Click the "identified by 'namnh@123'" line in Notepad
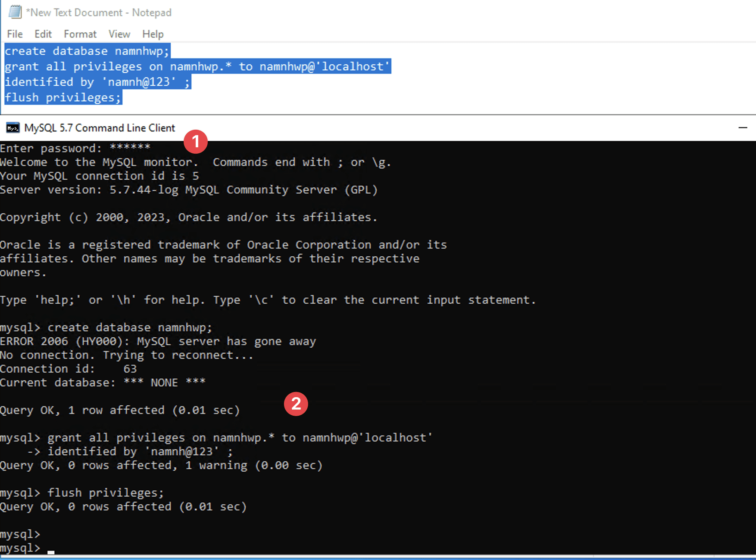Viewport: 756px width, 560px height. [x=97, y=82]
